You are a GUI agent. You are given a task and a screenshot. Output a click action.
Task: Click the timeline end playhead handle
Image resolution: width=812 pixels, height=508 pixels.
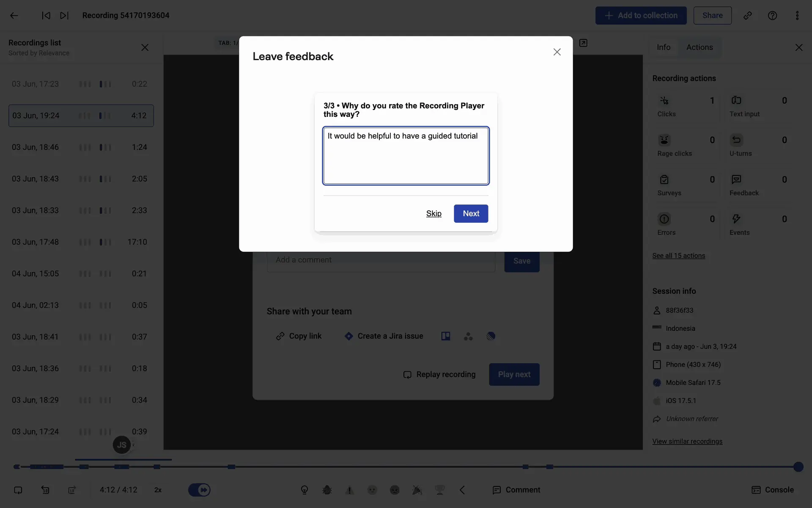pyautogui.click(x=798, y=467)
